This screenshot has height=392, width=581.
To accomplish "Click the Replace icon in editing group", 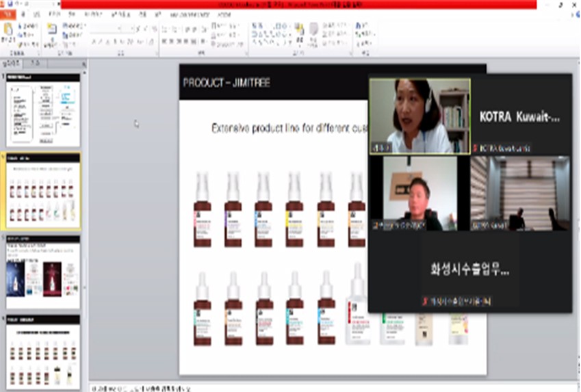I will click(x=359, y=34).
